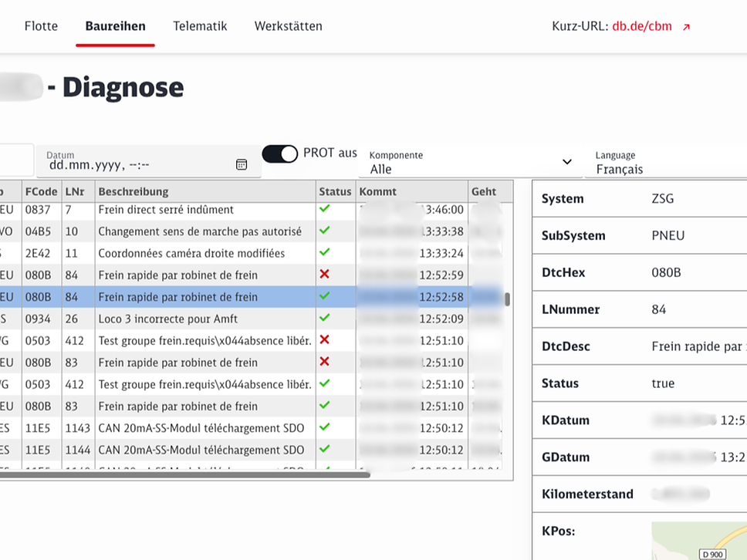Image resolution: width=747 pixels, height=560 pixels.
Task: Toggle the PROT aus switch
Action: (x=279, y=153)
